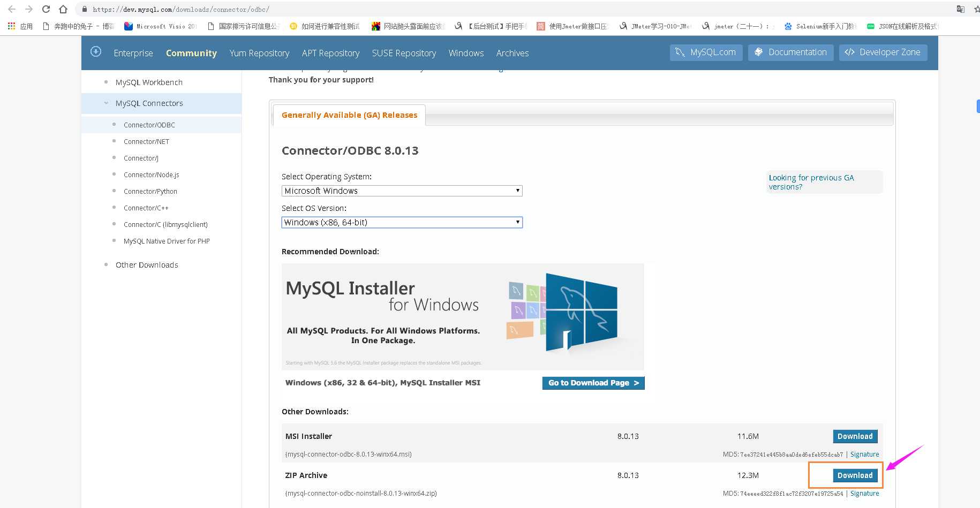Open Other Downloads in sidebar
The height and width of the screenshot is (508, 980).
point(147,264)
